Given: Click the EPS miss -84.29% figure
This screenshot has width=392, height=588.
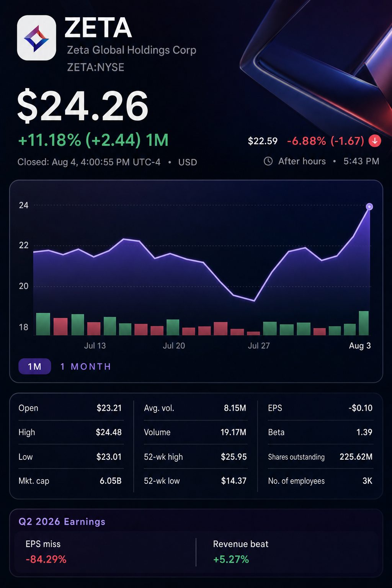Looking at the screenshot, I should [46, 559].
